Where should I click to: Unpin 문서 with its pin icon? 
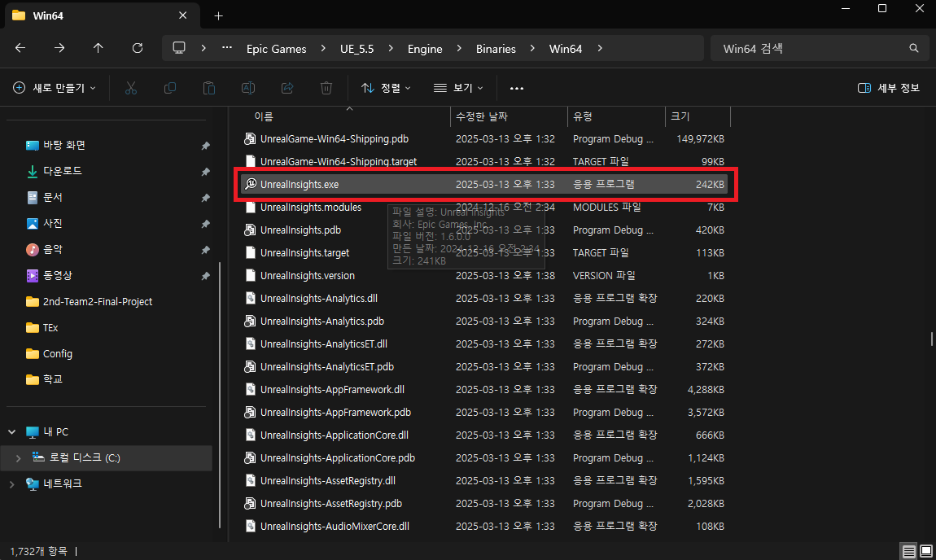point(205,198)
